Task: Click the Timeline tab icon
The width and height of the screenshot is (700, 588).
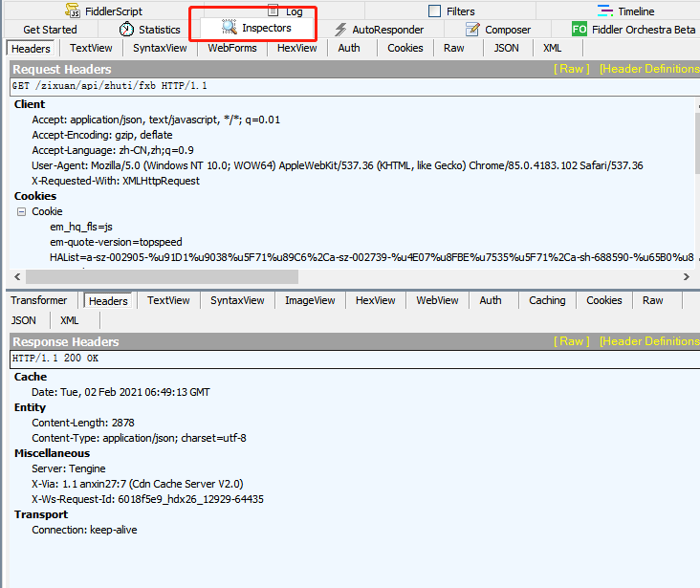Action: tap(605, 11)
